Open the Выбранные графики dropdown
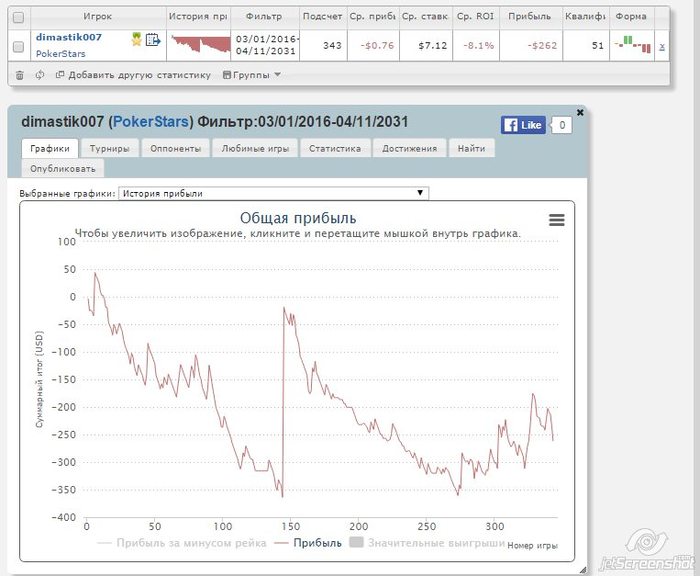700x576 pixels. pos(273,193)
